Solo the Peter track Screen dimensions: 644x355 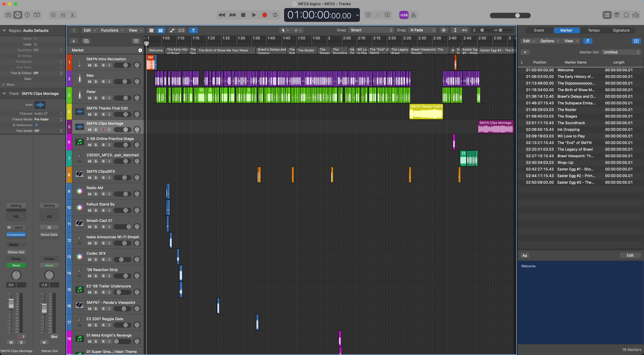[x=95, y=98]
